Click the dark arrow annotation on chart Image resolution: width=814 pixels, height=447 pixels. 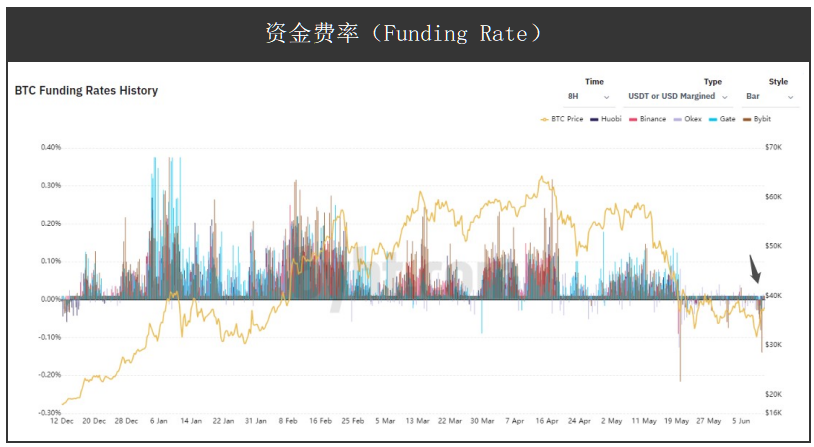[755, 269]
